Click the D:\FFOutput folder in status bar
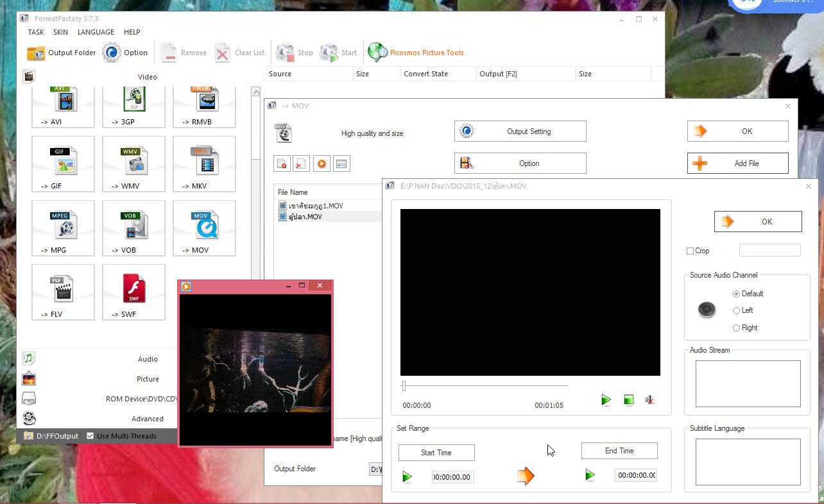 [x=51, y=436]
